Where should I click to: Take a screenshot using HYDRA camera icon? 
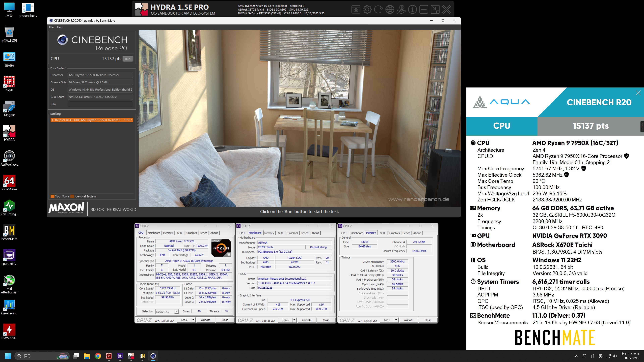[x=356, y=10]
